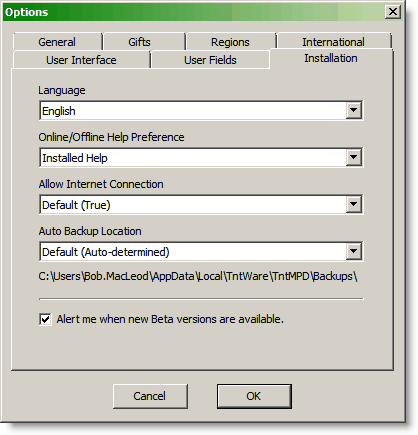Click the Installed Help combo box
418x435 pixels.
(x=201, y=157)
